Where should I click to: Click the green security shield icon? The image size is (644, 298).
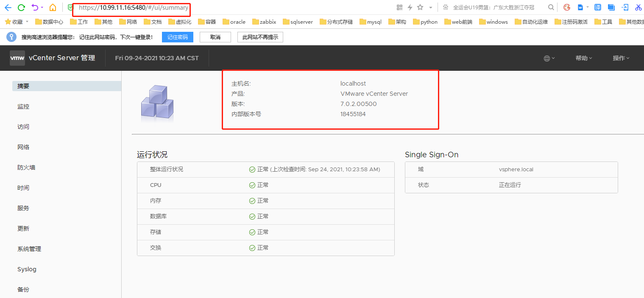pos(70,7)
